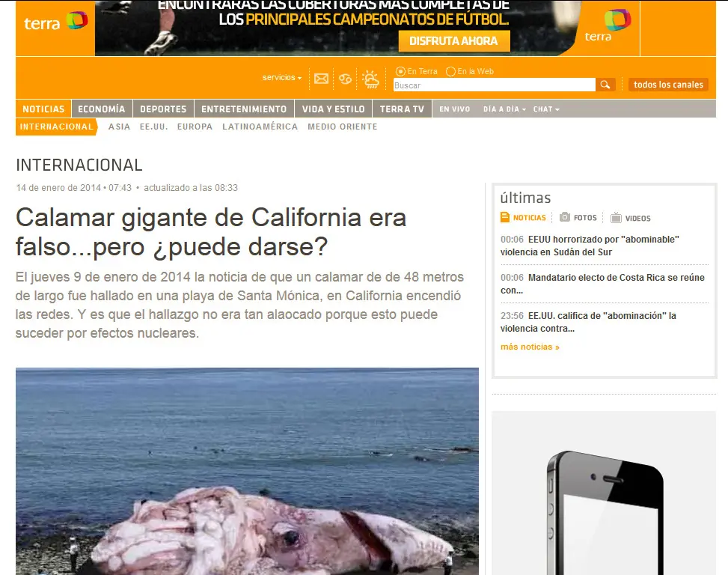728x575 pixels.
Task: Open the ECONOMÍA tab
Action: click(x=102, y=109)
